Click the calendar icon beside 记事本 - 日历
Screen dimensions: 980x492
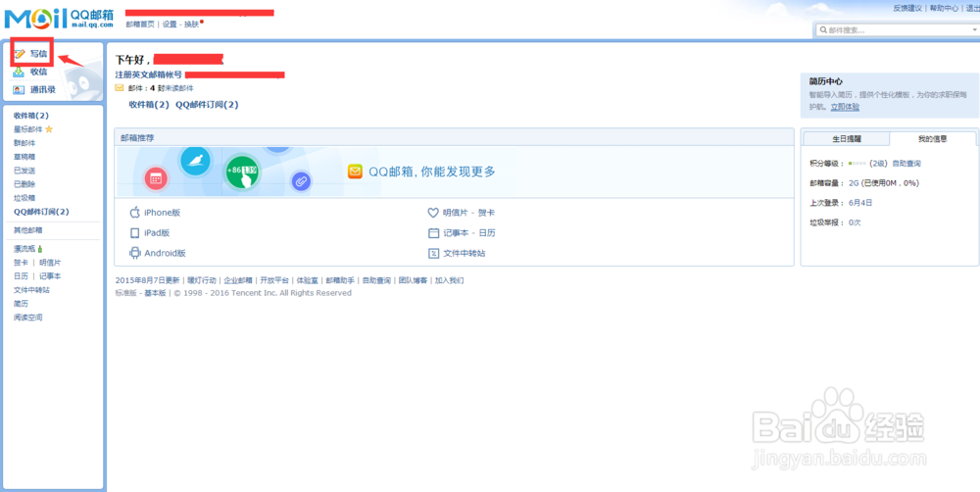434,233
